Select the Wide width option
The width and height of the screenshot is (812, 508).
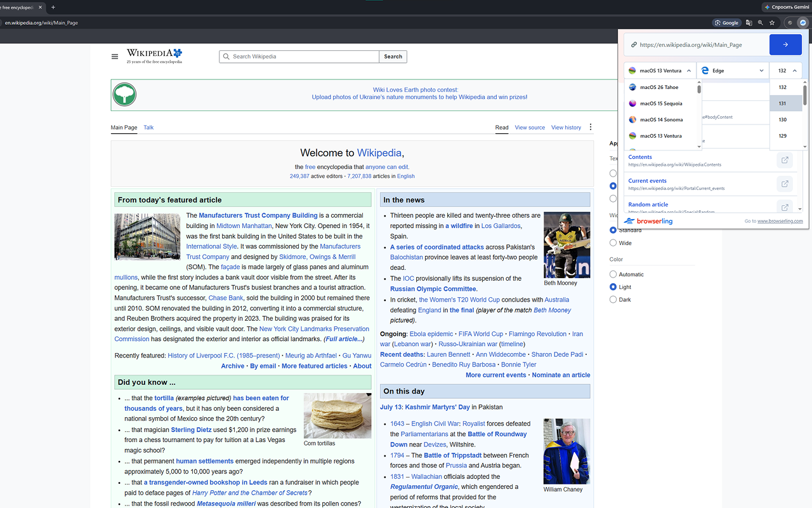coord(613,243)
